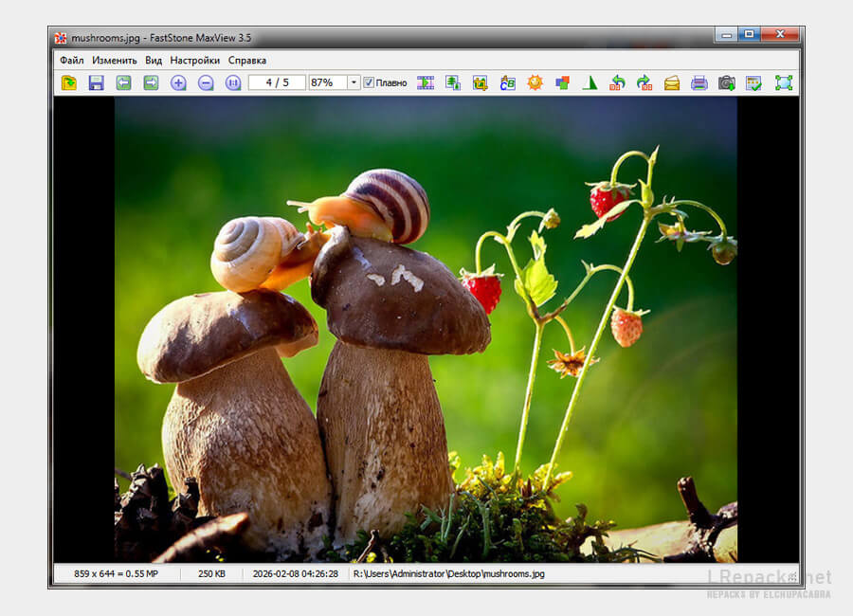Adjust lighting with the sun icon
The width and height of the screenshot is (853, 616).
tap(535, 83)
